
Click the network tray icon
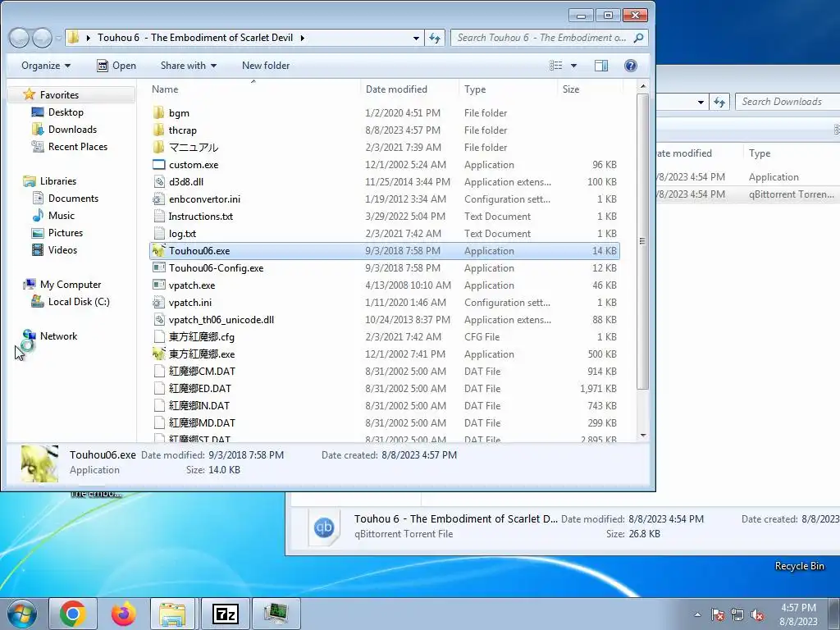click(737, 615)
